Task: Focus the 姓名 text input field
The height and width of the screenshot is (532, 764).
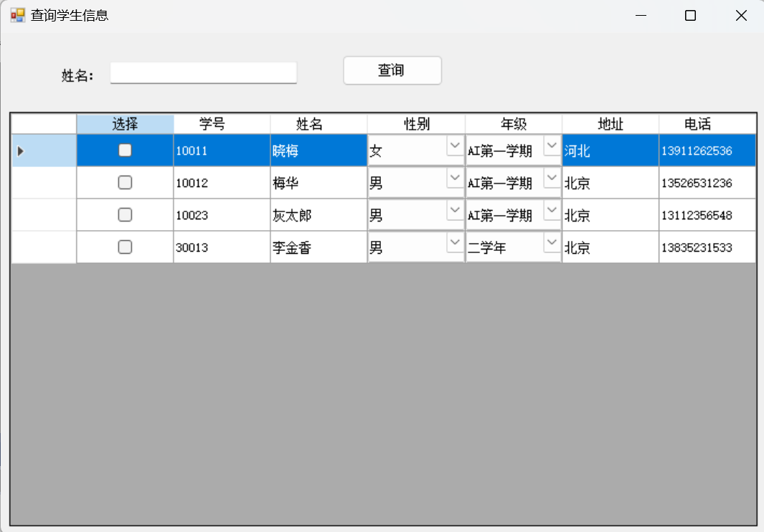Action: (x=203, y=72)
